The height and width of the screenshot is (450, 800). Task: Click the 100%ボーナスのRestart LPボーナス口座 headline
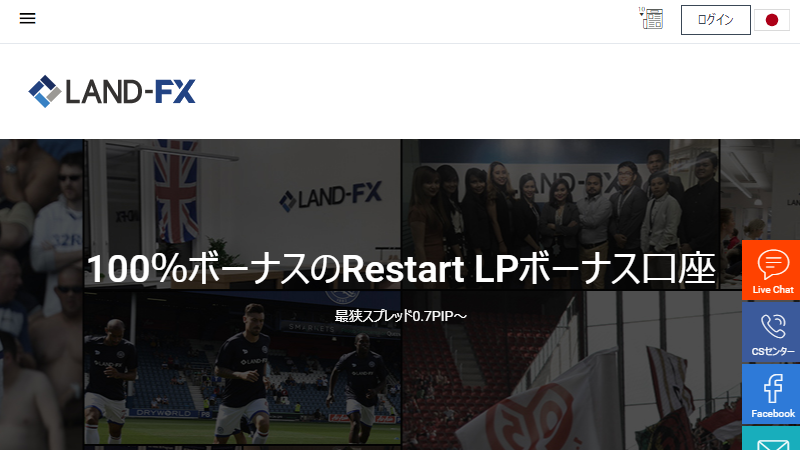click(x=401, y=269)
